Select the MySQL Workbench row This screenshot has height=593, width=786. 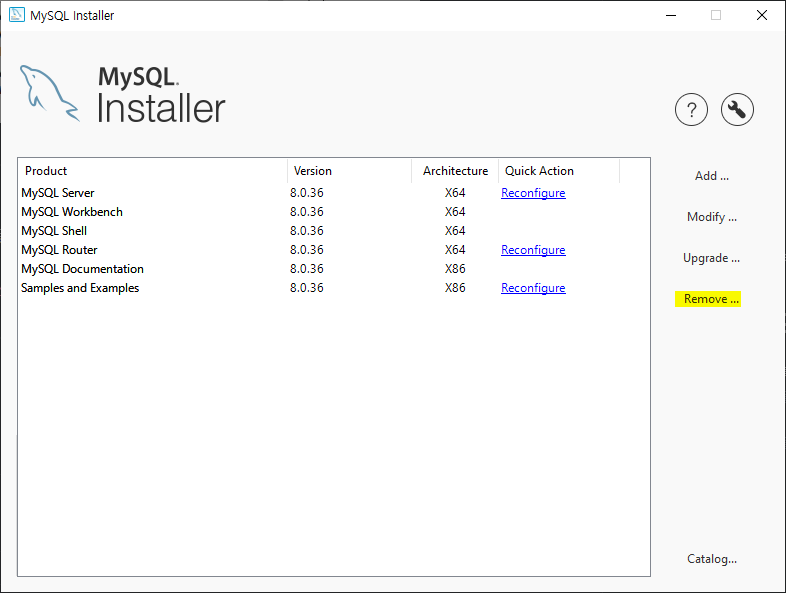[x=334, y=212]
